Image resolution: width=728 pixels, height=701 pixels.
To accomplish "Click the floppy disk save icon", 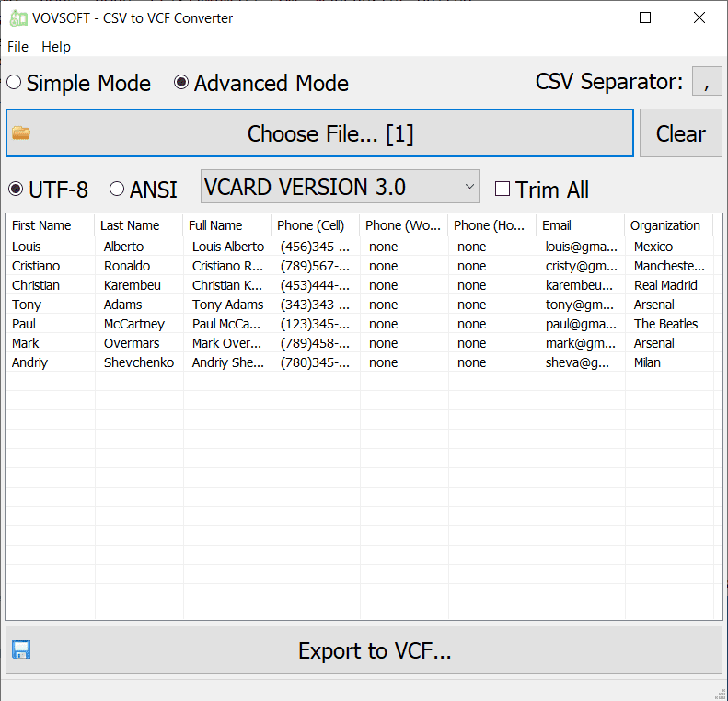I will 21,650.
